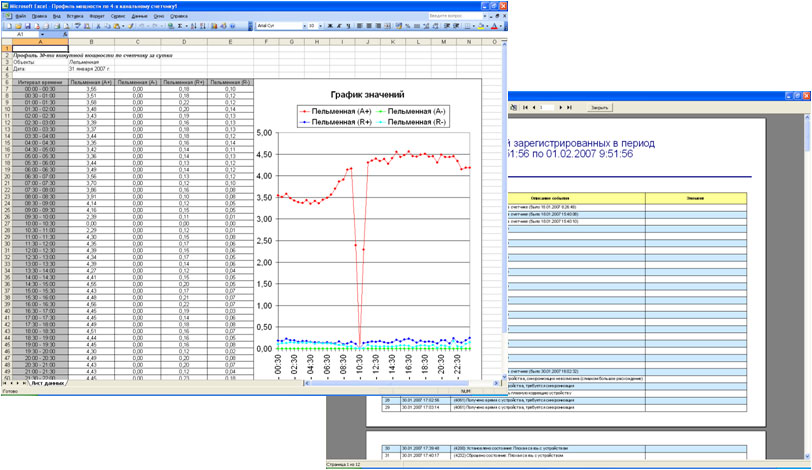812x470 pixels.
Task: Click the Fill Color bucket swatch
Action: tap(481, 26)
